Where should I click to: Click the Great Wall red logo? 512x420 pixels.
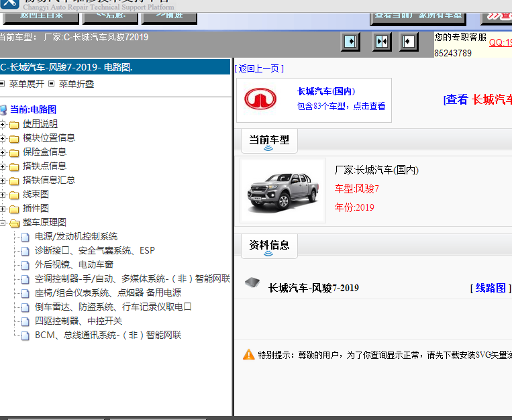(260, 99)
